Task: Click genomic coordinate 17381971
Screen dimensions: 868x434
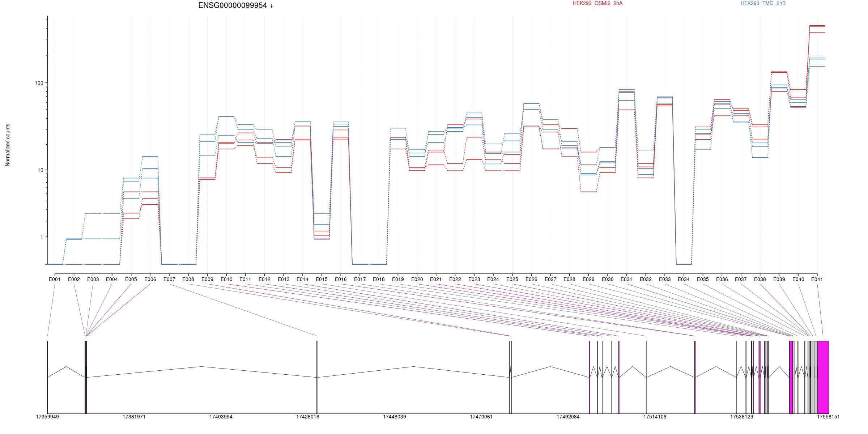Action: tap(134, 417)
